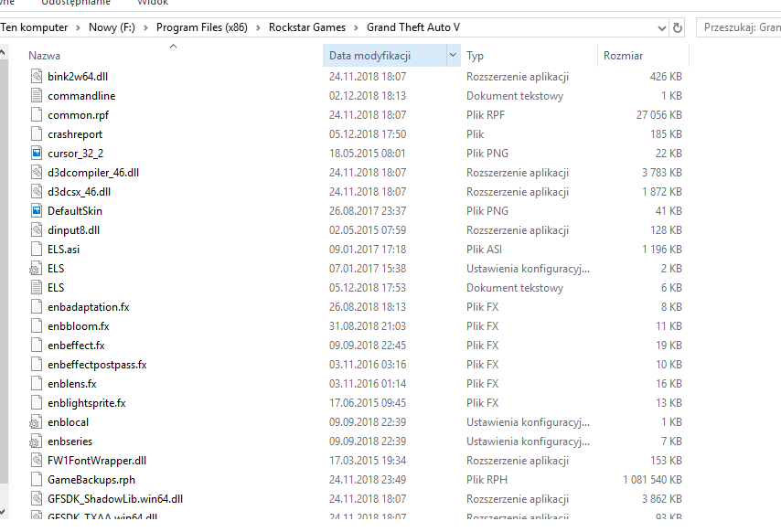781x532 pixels.
Task: Select the file name enbeffectpostpass.fx
Action: [x=97, y=365]
